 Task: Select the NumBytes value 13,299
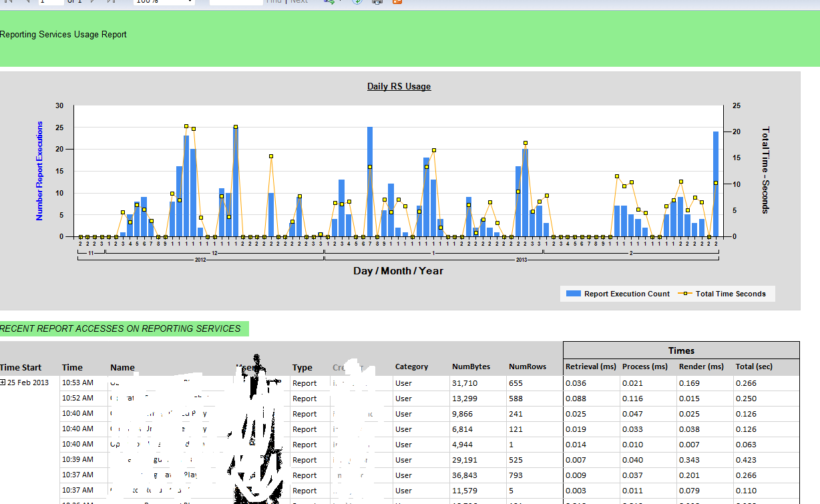click(x=465, y=399)
